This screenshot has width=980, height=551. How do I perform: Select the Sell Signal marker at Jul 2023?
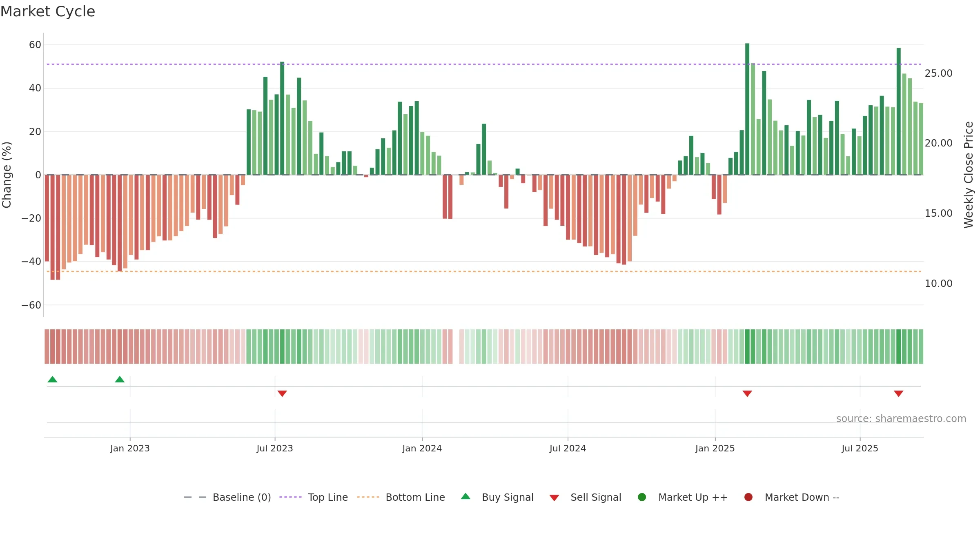click(282, 393)
